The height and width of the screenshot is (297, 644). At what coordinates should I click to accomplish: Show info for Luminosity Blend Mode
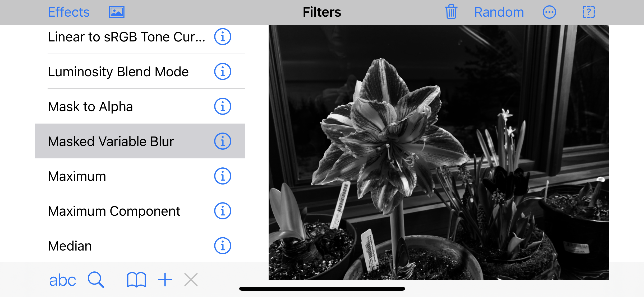coord(223,72)
